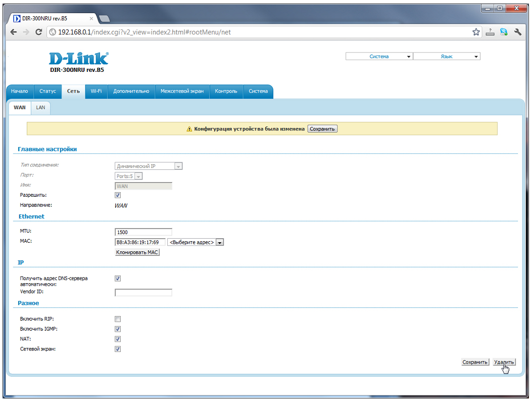Expand the Выберите адрес MAC dropdown
The width and height of the screenshot is (532, 401).
(219, 242)
